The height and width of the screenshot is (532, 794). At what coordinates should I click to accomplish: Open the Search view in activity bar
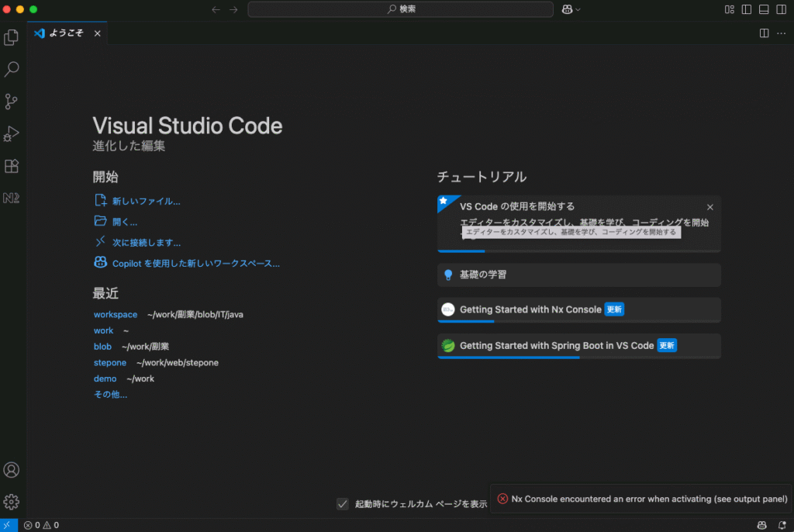[x=11, y=69]
